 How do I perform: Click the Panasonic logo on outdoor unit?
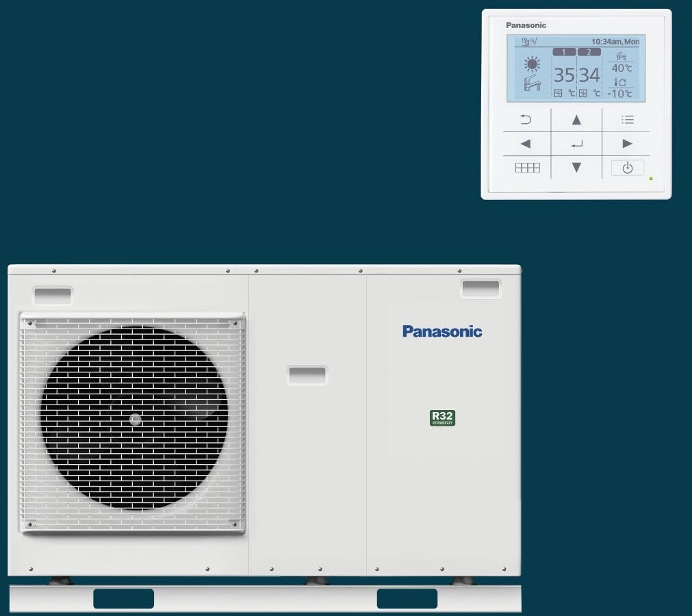(x=442, y=332)
